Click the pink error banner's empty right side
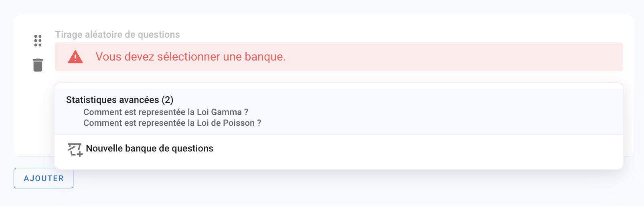 [x=481, y=57]
